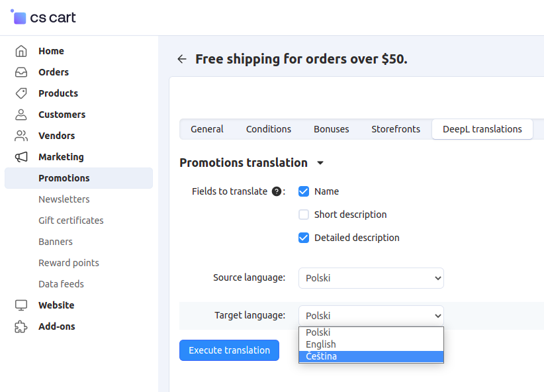The height and width of the screenshot is (392, 544).
Task: Select the Customers person icon
Action: [21, 115]
